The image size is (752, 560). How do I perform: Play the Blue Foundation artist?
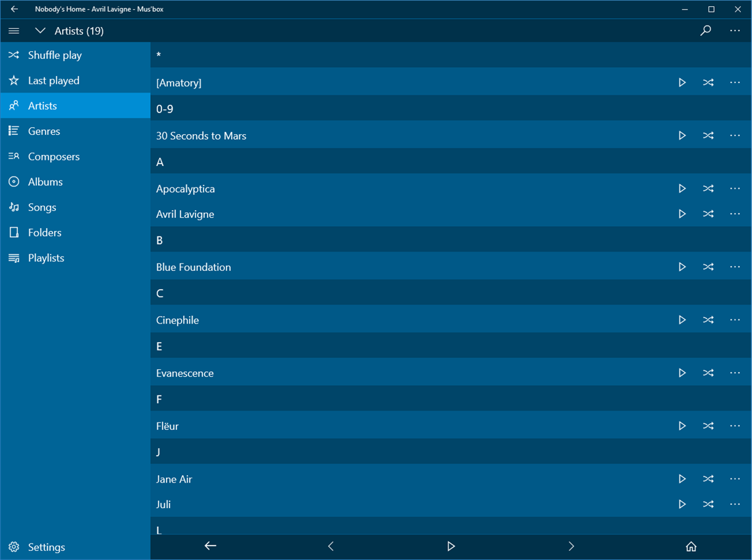(x=682, y=267)
